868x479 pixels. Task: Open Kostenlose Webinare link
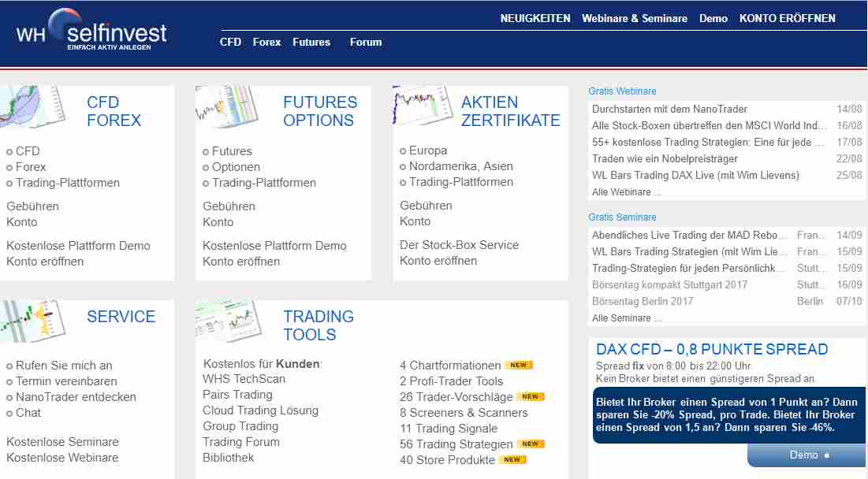(x=62, y=458)
